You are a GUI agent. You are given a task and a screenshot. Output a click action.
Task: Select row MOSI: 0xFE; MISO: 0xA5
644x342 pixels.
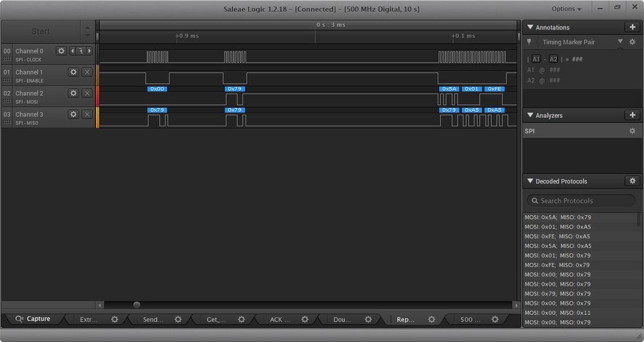(x=580, y=236)
